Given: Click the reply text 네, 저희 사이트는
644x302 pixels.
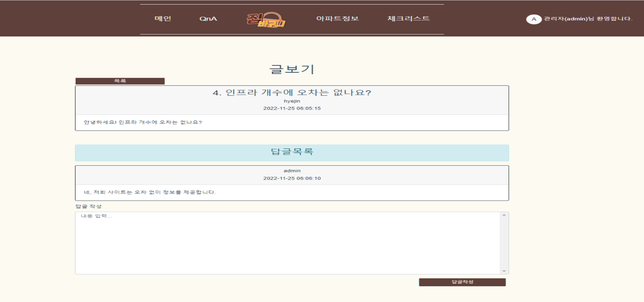Looking at the screenshot, I should click(150, 192).
